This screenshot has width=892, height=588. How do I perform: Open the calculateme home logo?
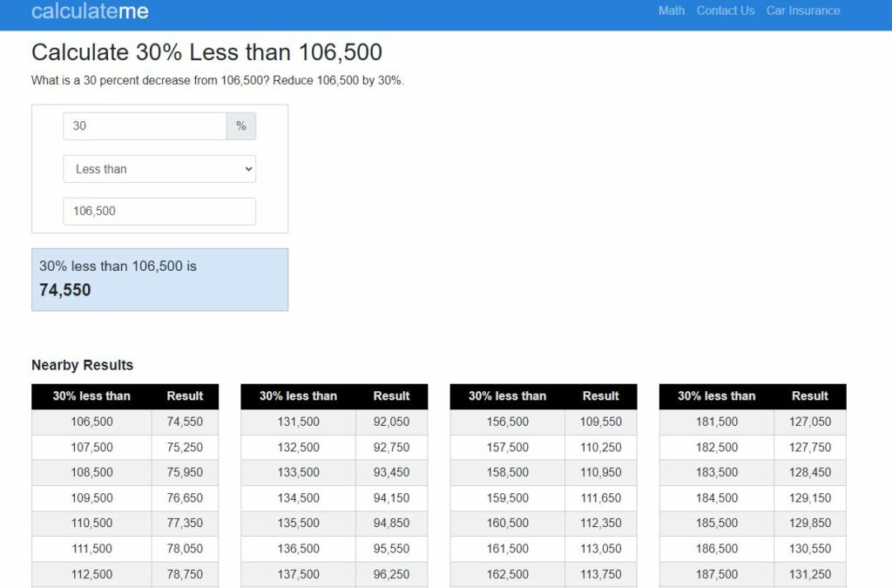[x=90, y=10]
